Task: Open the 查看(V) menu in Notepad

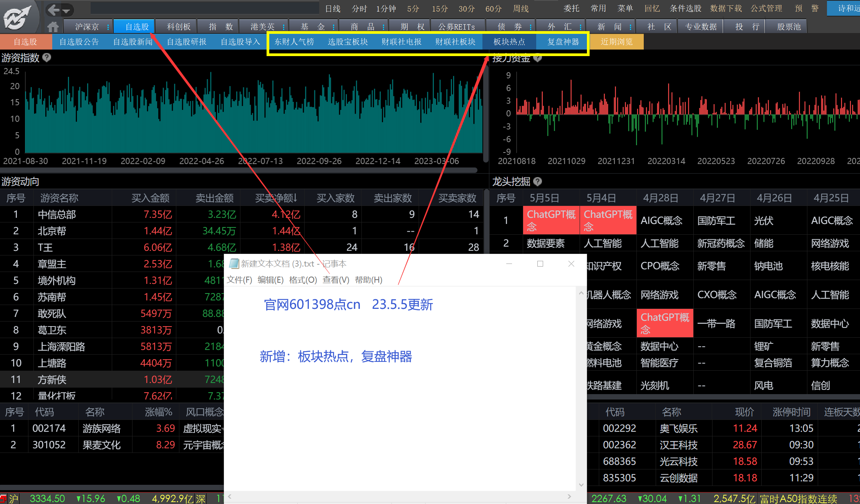Action: tap(336, 280)
